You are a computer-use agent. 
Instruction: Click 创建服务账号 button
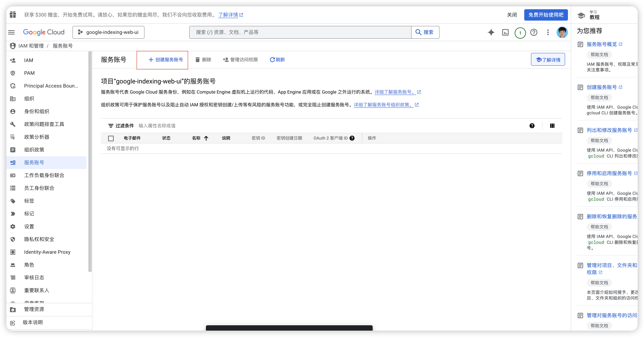[165, 60]
